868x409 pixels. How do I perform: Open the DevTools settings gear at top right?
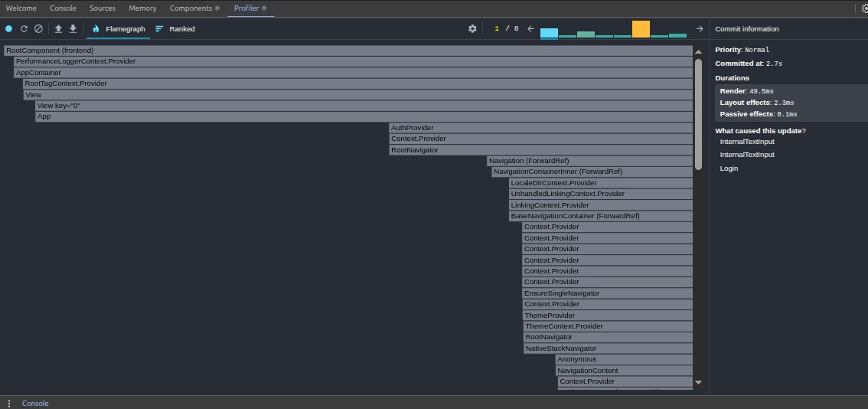tap(865, 8)
